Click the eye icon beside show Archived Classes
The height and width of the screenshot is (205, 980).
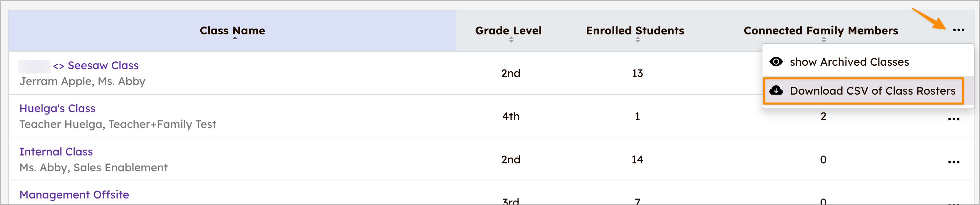point(776,62)
